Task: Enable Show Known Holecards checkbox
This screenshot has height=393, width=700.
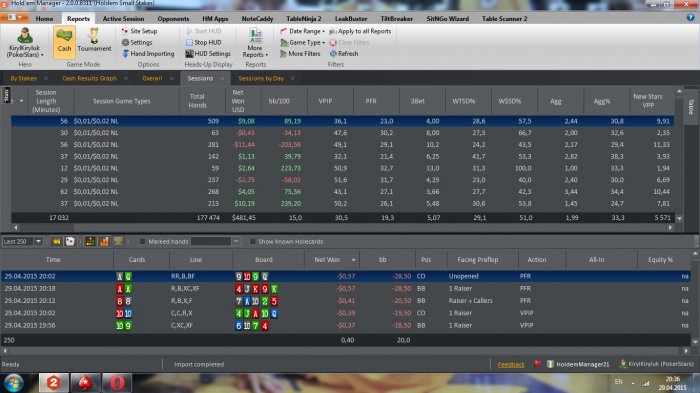Action: (x=252, y=242)
